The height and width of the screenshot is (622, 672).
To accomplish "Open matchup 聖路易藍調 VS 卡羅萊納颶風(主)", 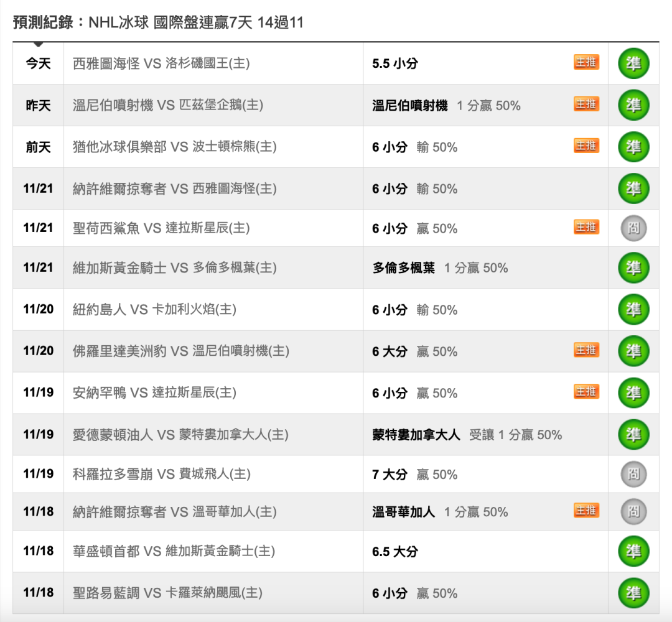I will (167, 593).
